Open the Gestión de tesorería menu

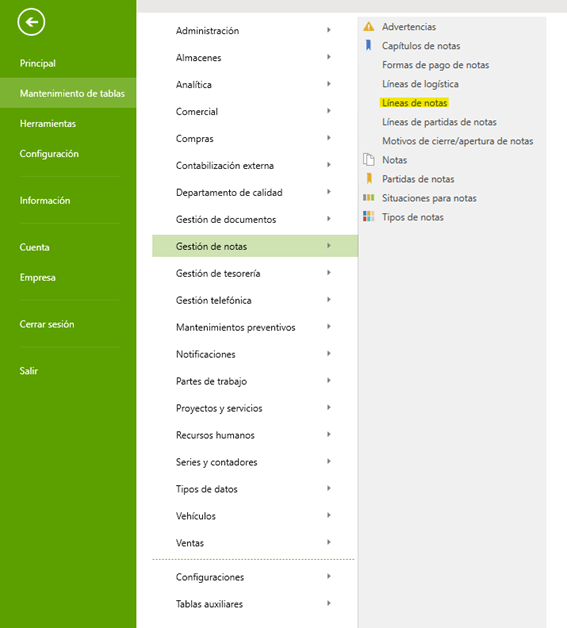tap(255, 274)
